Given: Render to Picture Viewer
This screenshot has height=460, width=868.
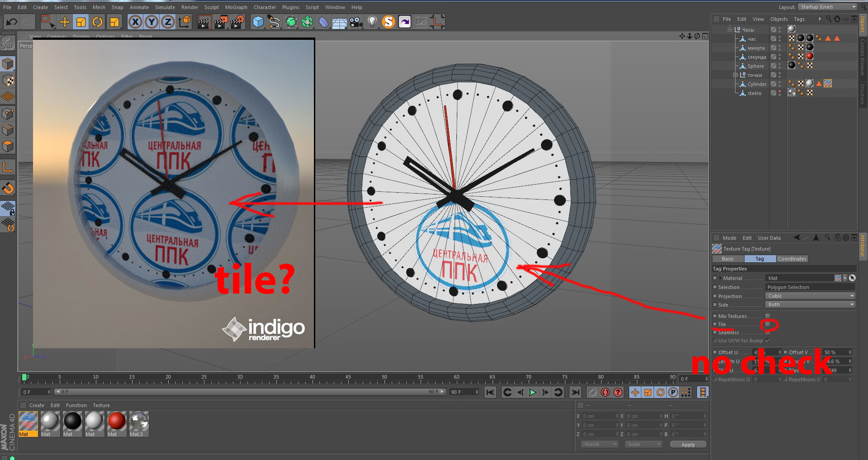Looking at the screenshot, I should tap(221, 22).
